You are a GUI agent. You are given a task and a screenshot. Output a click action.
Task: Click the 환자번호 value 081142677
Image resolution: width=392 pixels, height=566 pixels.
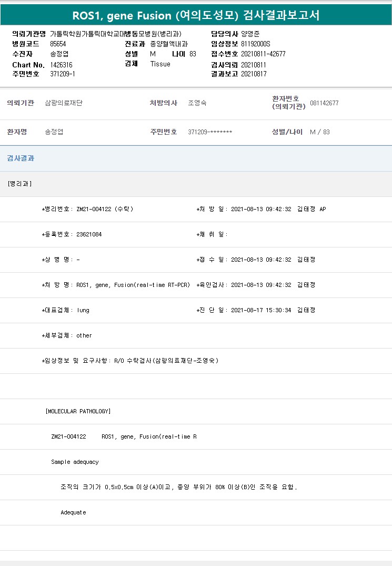324,103
